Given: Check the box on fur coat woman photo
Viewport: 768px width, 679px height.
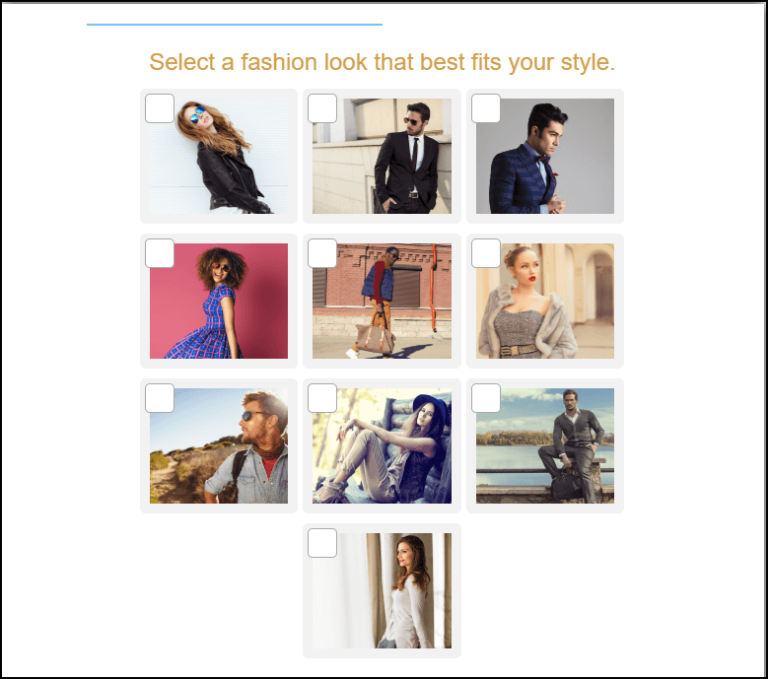Looking at the screenshot, I should click(x=485, y=253).
